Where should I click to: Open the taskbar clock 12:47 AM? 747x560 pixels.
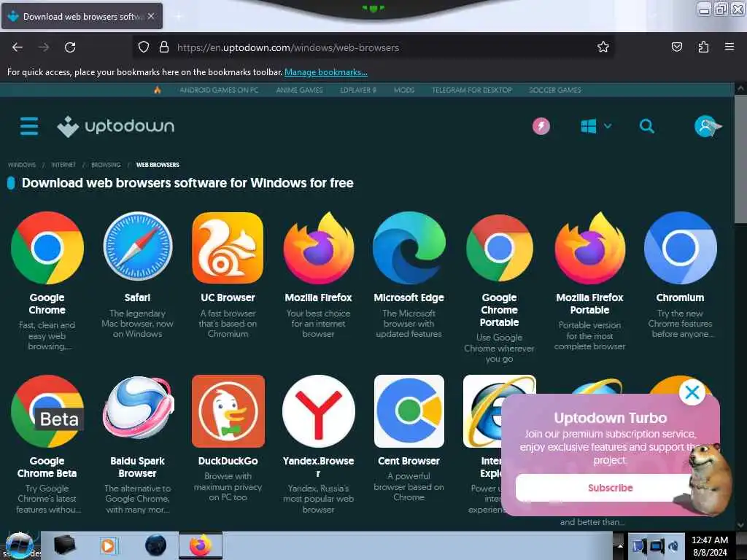(710, 545)
